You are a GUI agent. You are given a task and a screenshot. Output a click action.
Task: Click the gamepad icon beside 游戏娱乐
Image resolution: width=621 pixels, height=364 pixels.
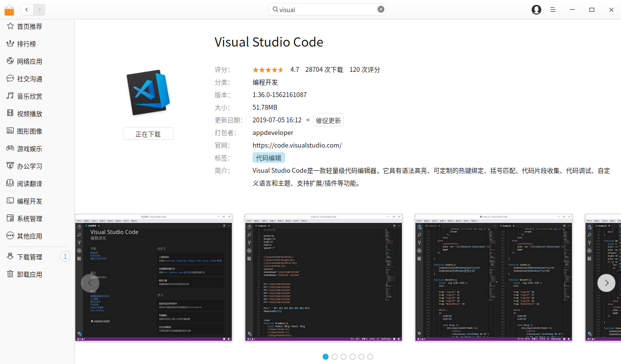pos(10,149)
